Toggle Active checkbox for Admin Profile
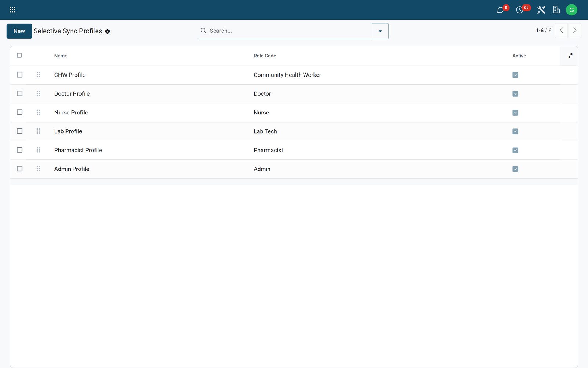This screenshot has width=588, height=368. click(515, 169)
